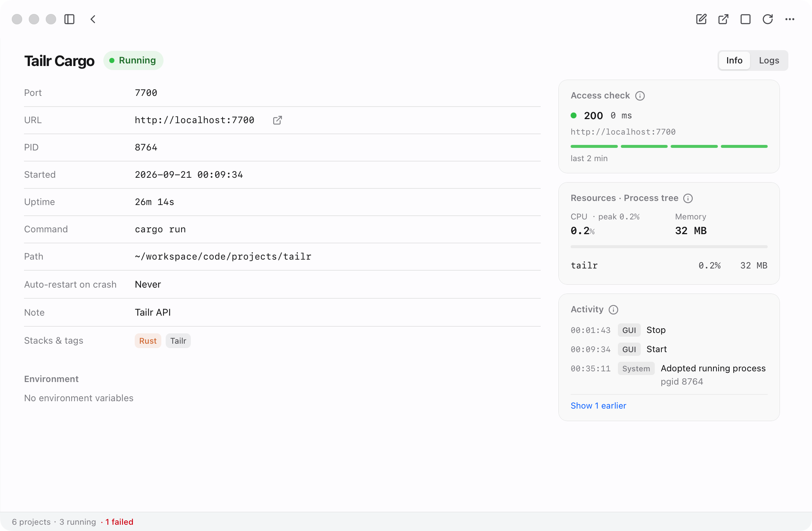The height and width of the screenshot is (531, 812).
Task: Show Resources Process tree info icon
Action: coord(688,198)
